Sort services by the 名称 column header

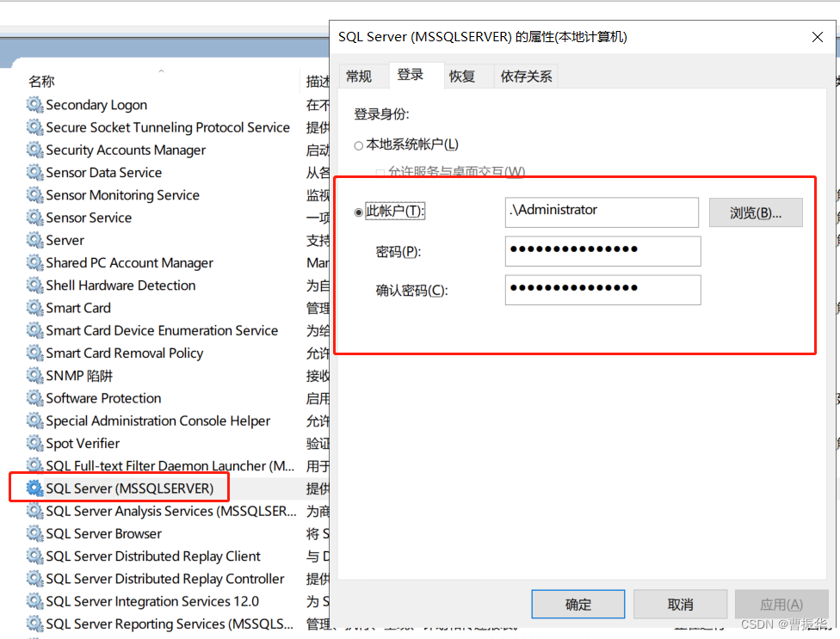(41, 82)
